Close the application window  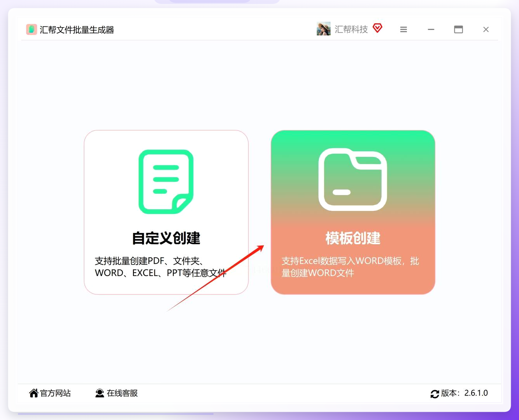point(486,30)
